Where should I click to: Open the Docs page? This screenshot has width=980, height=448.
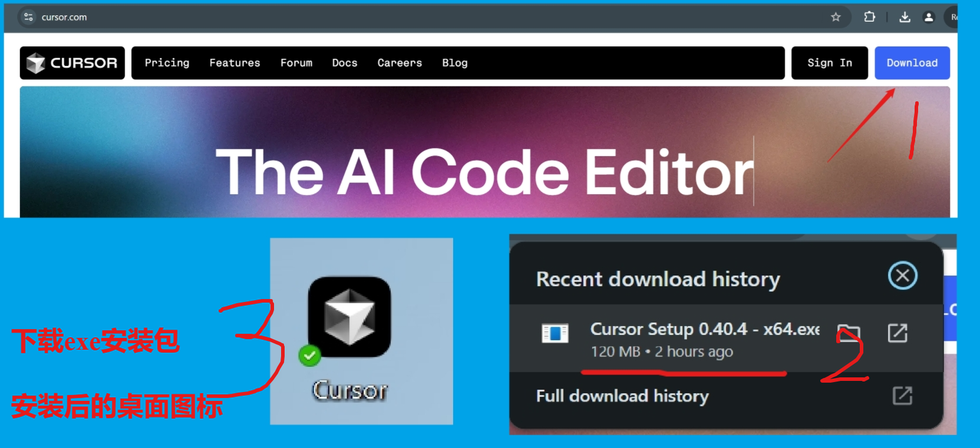345,63
